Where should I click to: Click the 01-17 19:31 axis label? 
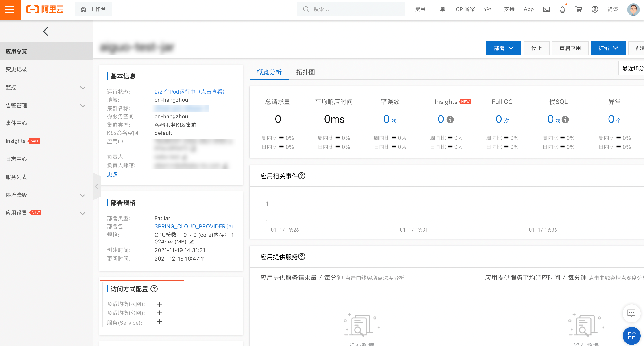pos(414,230)
